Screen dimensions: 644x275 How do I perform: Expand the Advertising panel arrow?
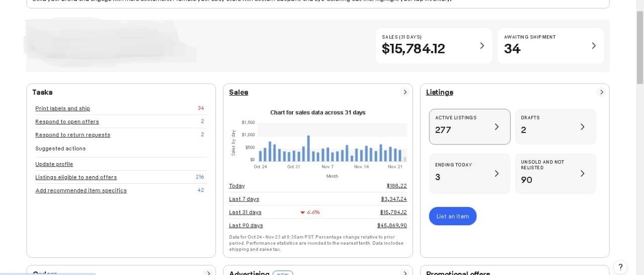click(x=405, y=272)
